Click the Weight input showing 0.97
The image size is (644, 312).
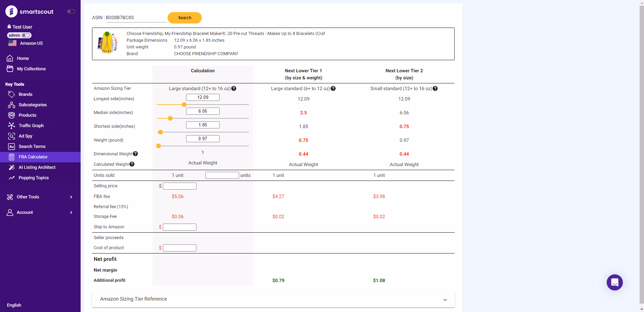click(203, 139)
